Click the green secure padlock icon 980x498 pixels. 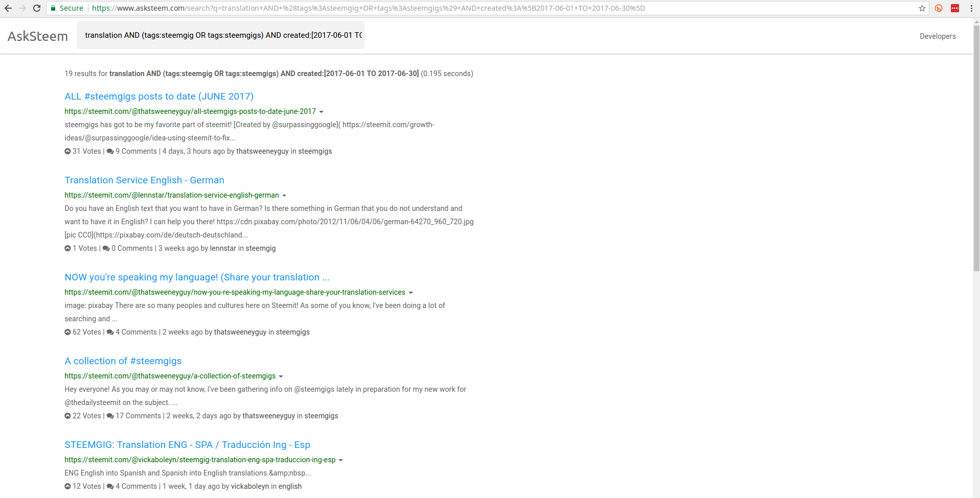pyautogui.click(x=53, y=8)
